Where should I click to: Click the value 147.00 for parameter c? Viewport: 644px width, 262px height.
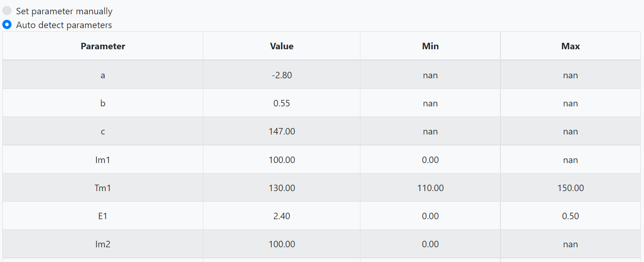point(282,131)
